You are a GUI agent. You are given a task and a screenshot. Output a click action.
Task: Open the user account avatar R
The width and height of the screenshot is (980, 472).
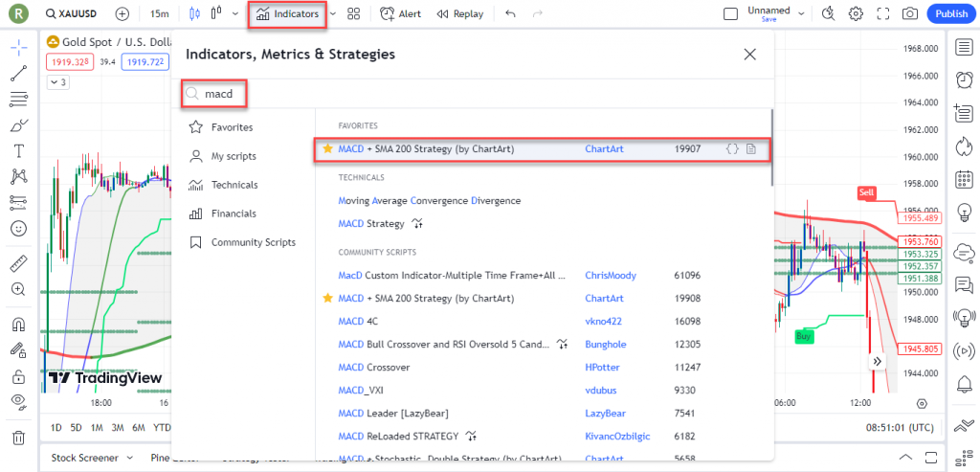(x=21, y=13)
